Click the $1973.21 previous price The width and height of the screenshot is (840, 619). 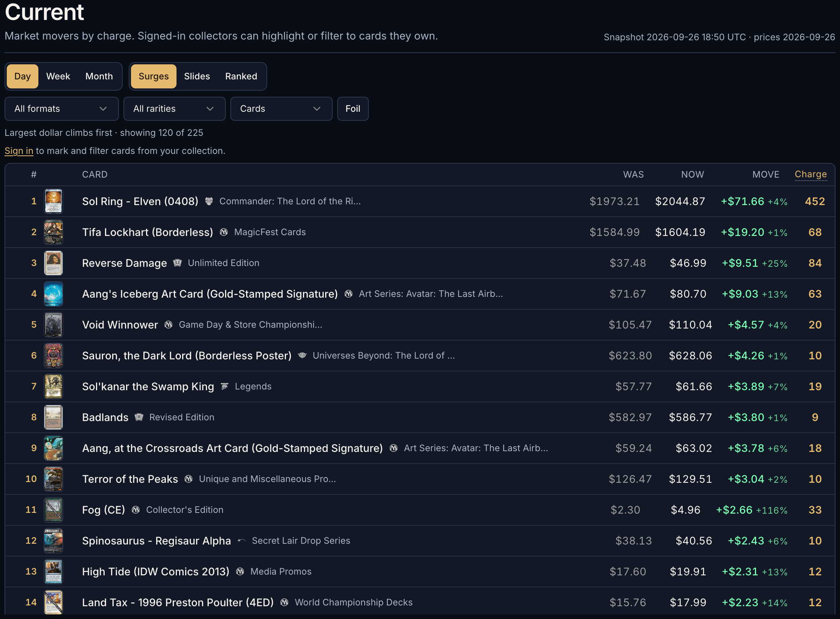(x=615, y=201)
